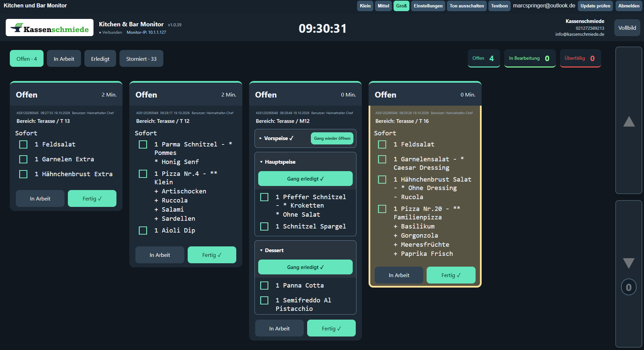Tick the Semifreddo Al Pistacchio checkbox
644x350 pixels.
[264, 300]
